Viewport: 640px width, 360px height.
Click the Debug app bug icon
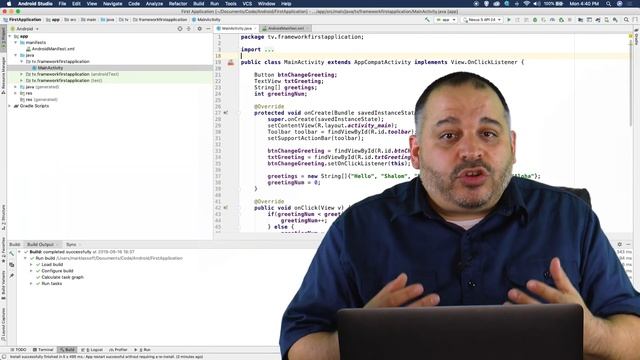click(x=535, y=20)
